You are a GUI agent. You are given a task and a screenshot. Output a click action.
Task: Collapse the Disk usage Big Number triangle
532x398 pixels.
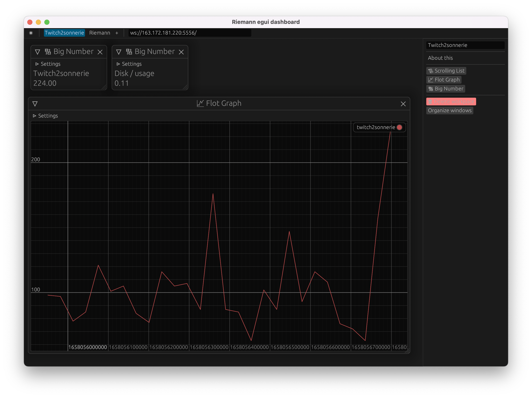pyautogui.click(x=119, y=52)
